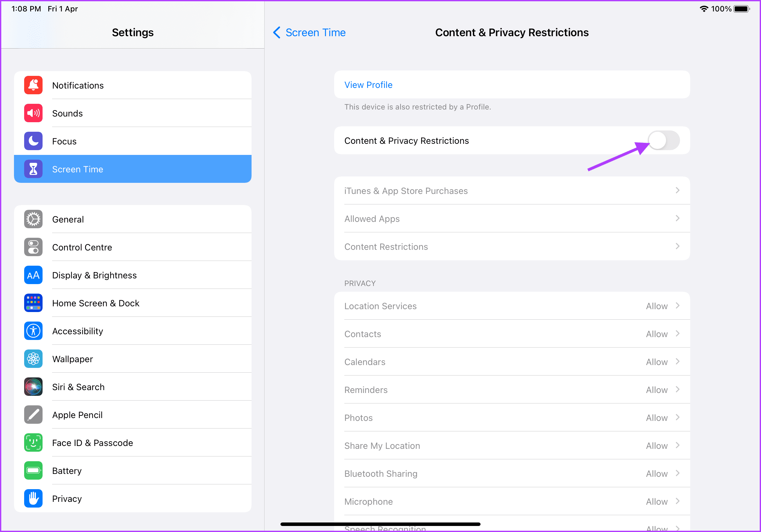761x532 pixels.
Task: Tap the Notifications icon in Settings
Action: click(x=33, y=85)
